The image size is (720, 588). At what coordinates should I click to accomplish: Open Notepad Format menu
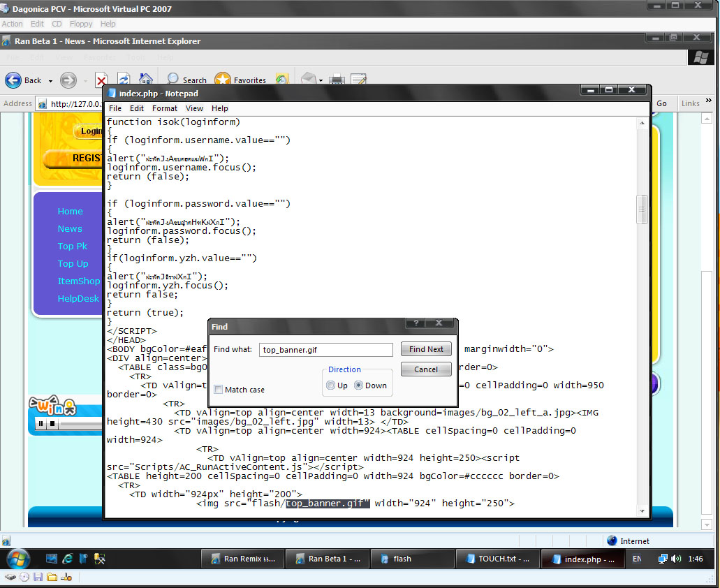[x=165, y=108]
